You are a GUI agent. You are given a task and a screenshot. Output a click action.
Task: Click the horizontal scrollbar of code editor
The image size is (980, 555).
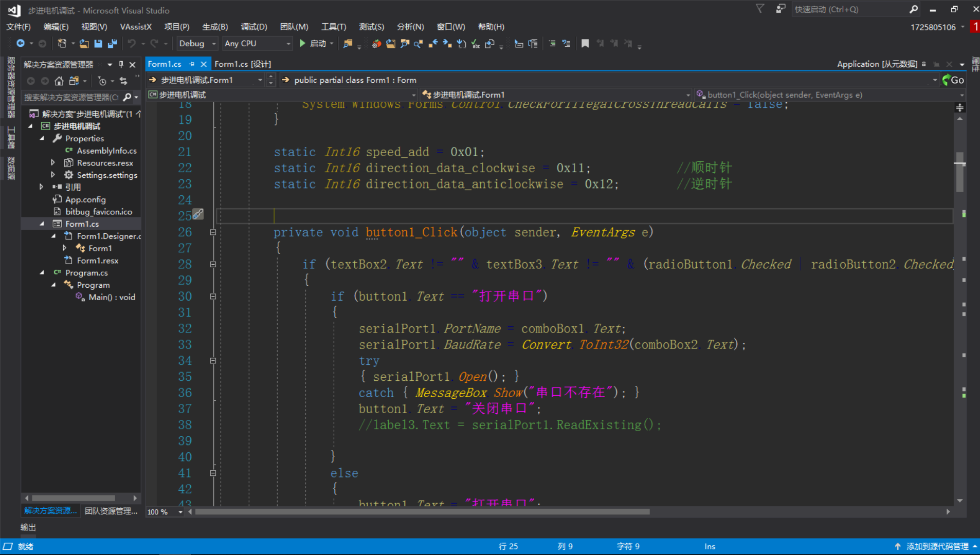[x=422, y=512]
